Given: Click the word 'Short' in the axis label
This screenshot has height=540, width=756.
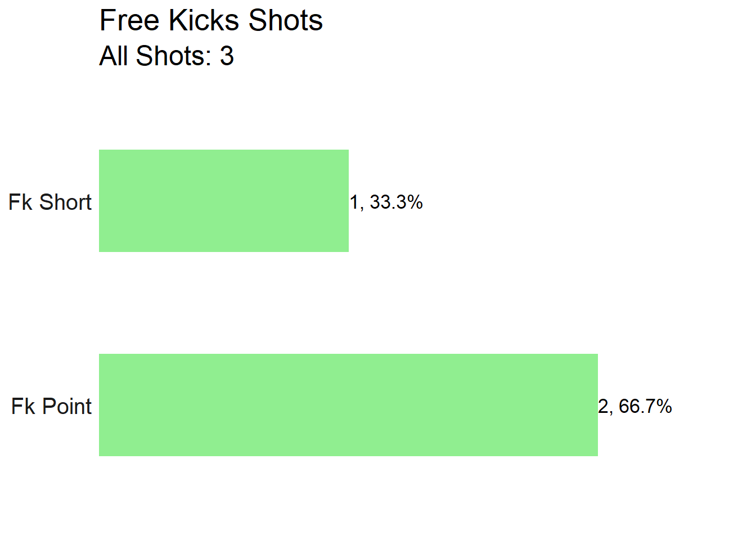Looking at the screenshot, I should [65, 202].
